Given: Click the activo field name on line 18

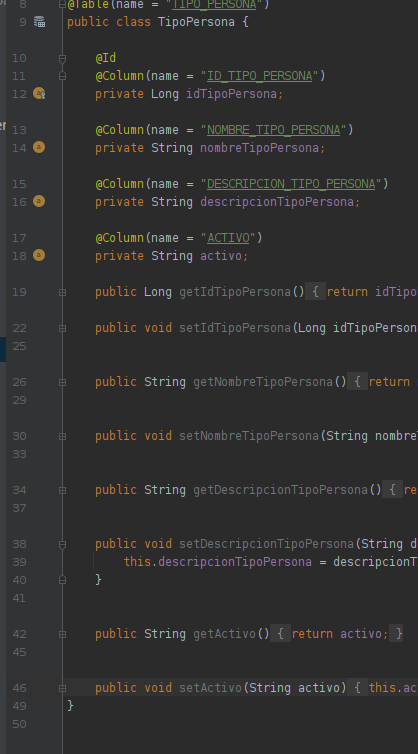Looking at the screenshot, I should coord(221,255).
